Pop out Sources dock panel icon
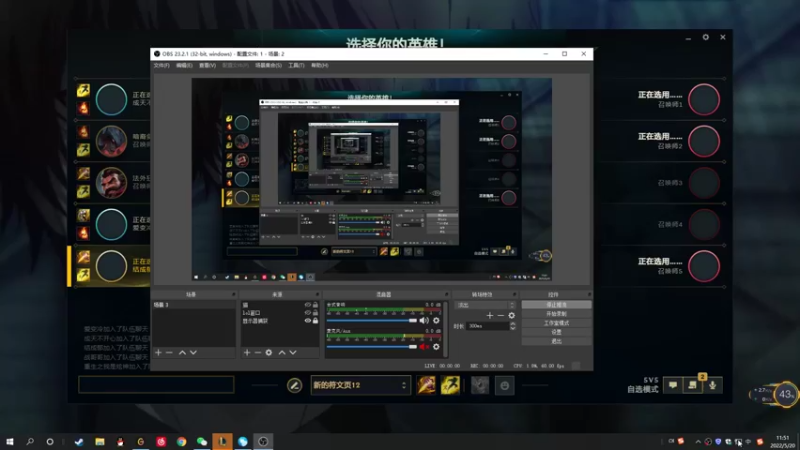Screen dimensions: 800x450 317,294
